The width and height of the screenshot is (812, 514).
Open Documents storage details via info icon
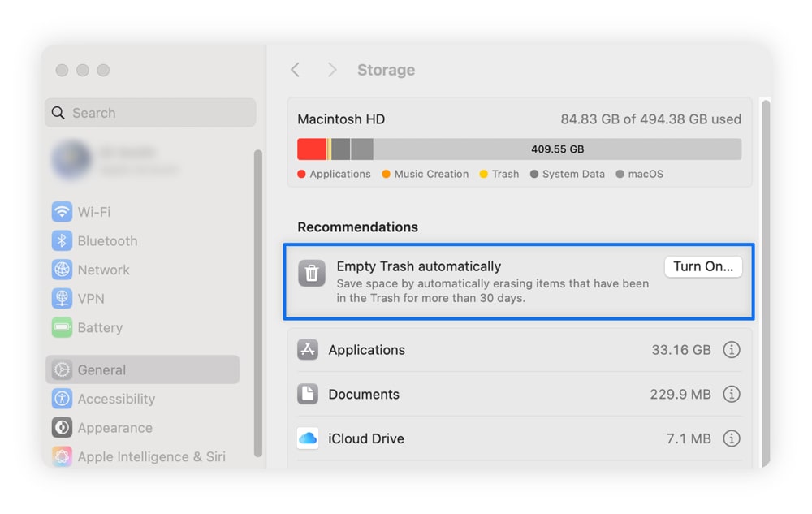coord(732,395)
